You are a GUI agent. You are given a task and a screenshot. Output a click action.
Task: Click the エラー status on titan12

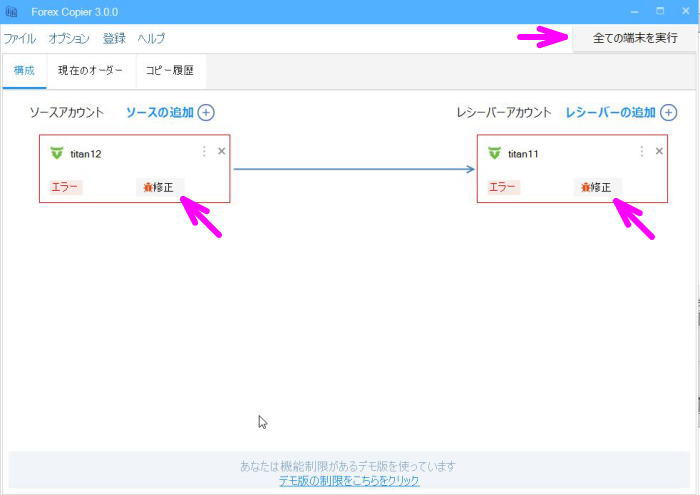[x=65, y=187]
